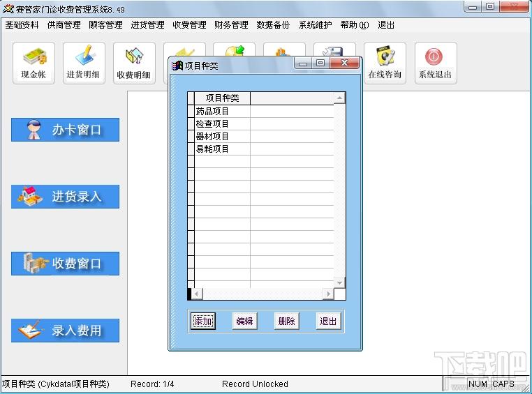Open the 数据备份 menu
This screenshot has height=394, width=532.
tap(273, 25)
